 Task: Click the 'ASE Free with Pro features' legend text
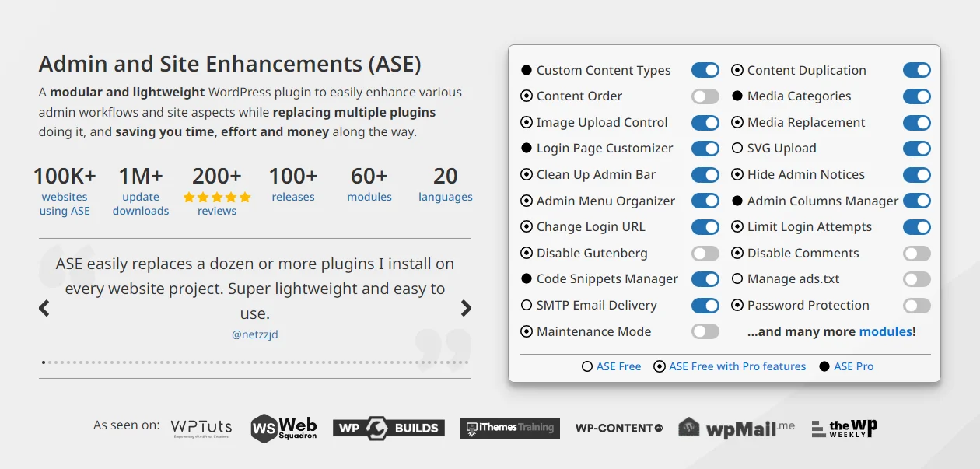click(737, 366)
